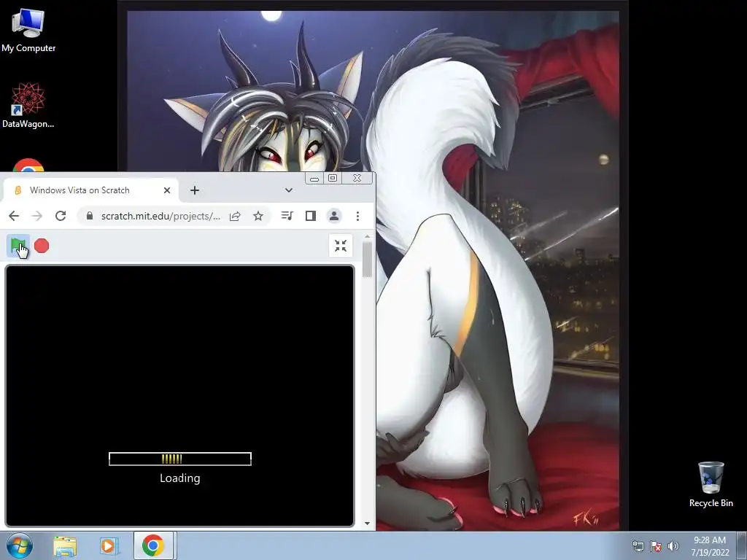The width and height of the screenshot is (747, 560).
Task: Minimize the Chrome window
Action: coord(314,179)
